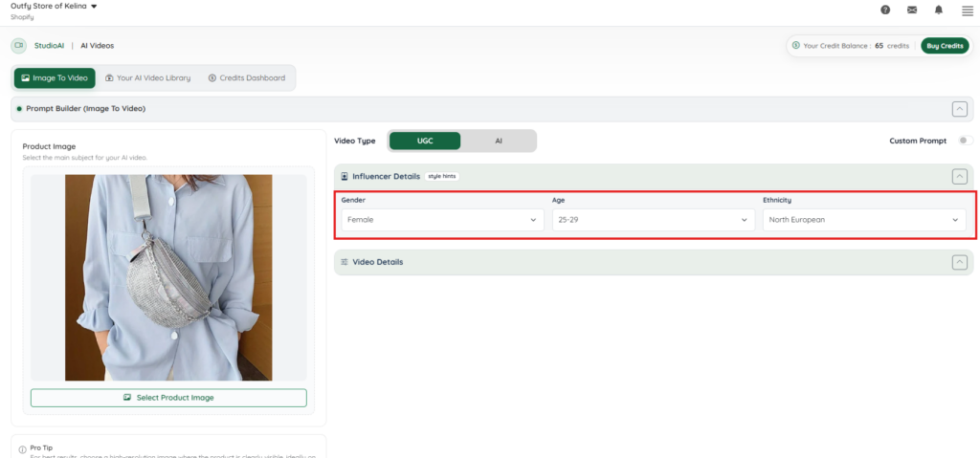Click the help question mark icon

point(885,10)
